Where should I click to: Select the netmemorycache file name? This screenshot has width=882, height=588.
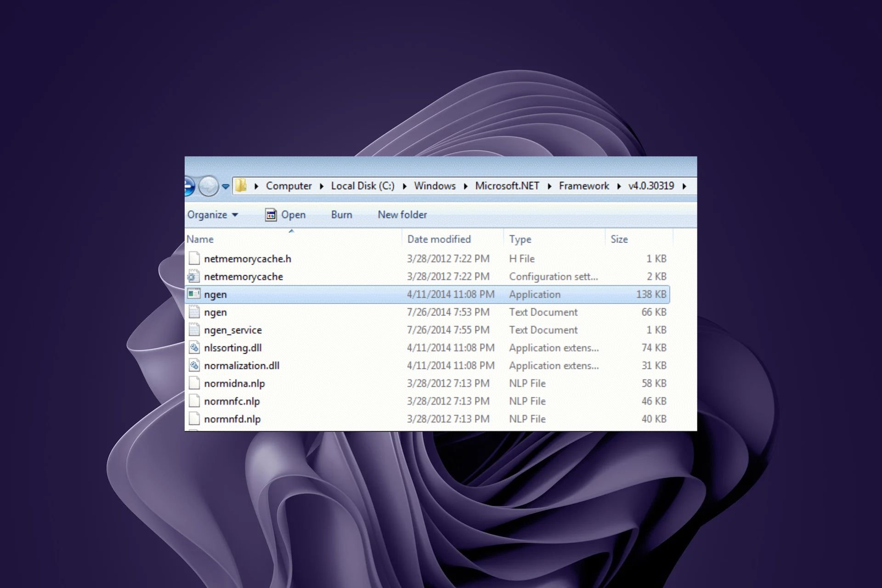[243, 277]
